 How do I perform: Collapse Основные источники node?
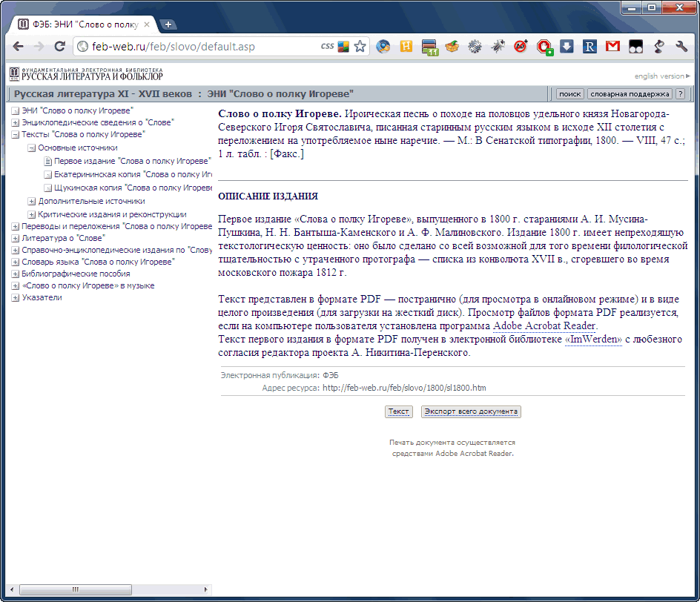click(x=31, y=148)
